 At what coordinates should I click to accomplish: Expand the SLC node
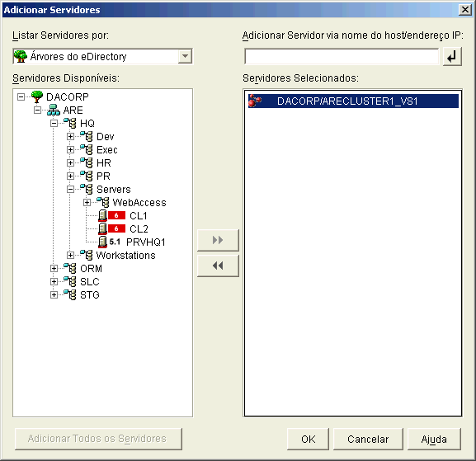[54, 282]
